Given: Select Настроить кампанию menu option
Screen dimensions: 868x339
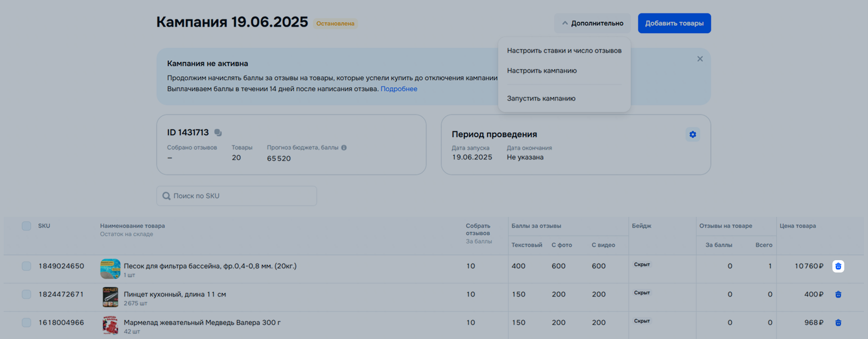Looking at the screenshot, I should [541, 71].
